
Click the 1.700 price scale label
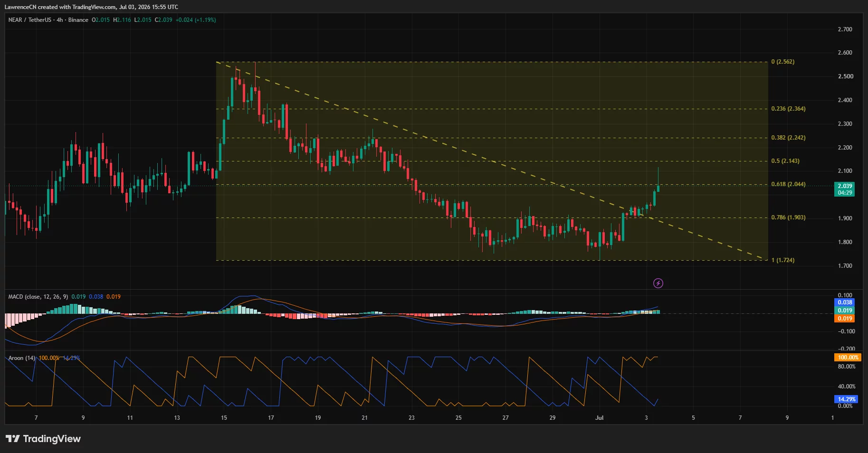(x=845, y=266)
